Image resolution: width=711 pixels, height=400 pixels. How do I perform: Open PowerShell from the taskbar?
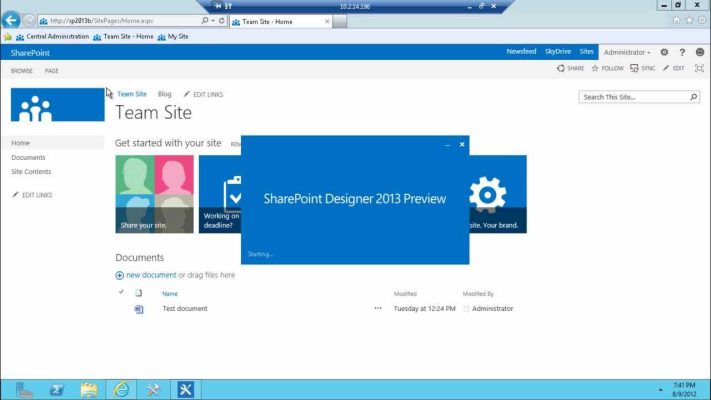56,390
